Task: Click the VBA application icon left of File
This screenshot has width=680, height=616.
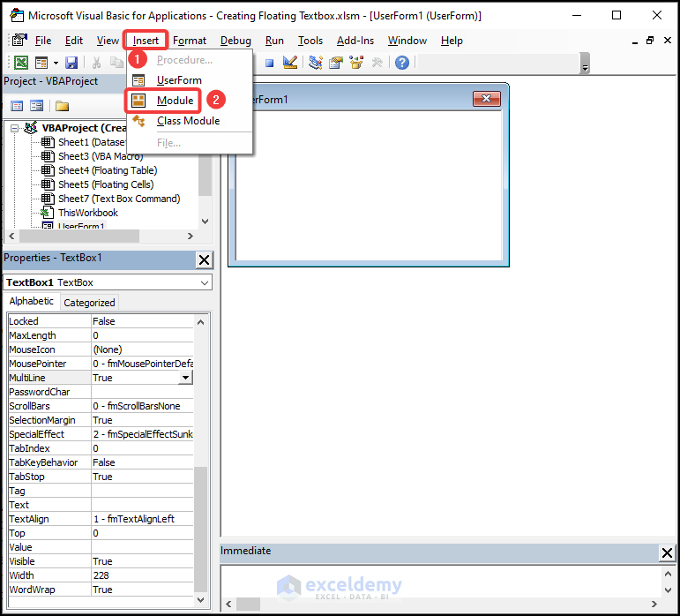Action: click(19, 41)
